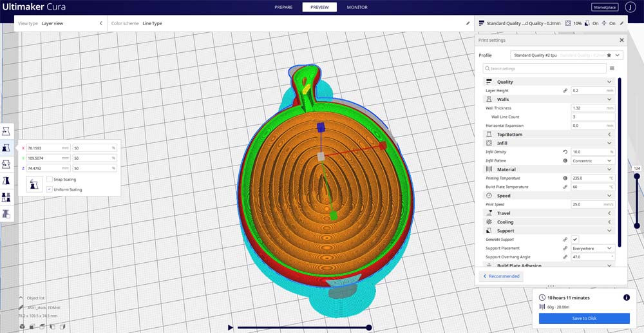
Task: Click the Search settings field
Action: [x=545, y=68]
